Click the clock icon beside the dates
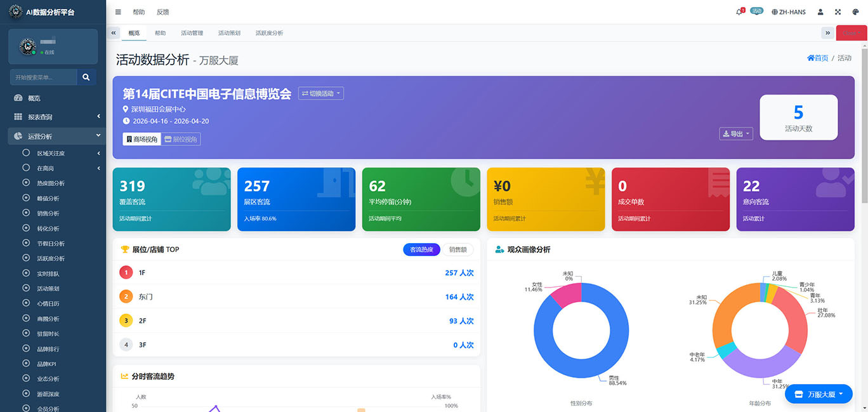Screen dimensions: 868x412 126,121
